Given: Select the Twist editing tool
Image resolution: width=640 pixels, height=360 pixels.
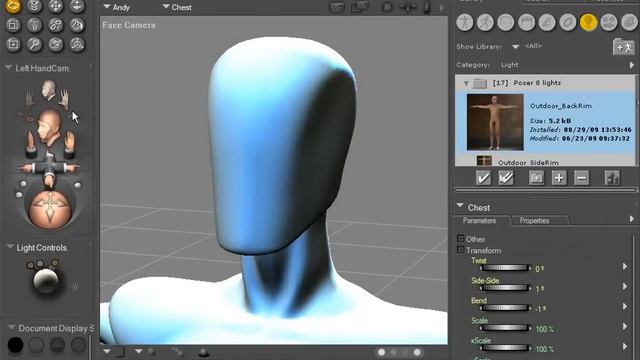Looking at the screenshot, I should coord(34,6).
